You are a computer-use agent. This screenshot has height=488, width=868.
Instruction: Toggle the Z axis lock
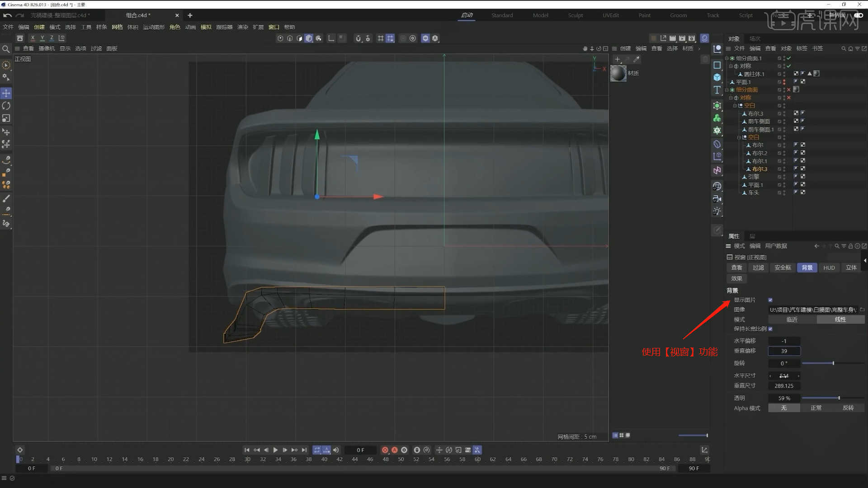pyautogui.click(x=52, y=38)
